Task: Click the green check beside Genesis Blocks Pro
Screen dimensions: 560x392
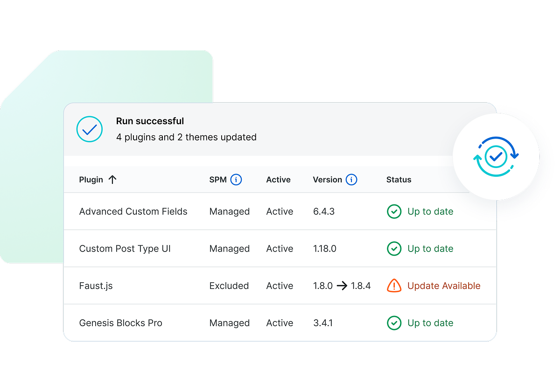Action: coord(394,323)
